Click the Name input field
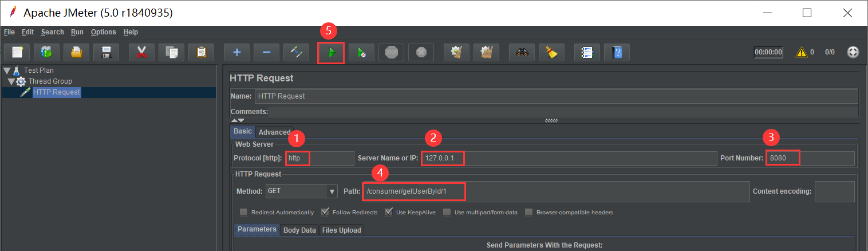Image resolution: width=868 pixels, height=251 pixels. (x=557, y=96)
